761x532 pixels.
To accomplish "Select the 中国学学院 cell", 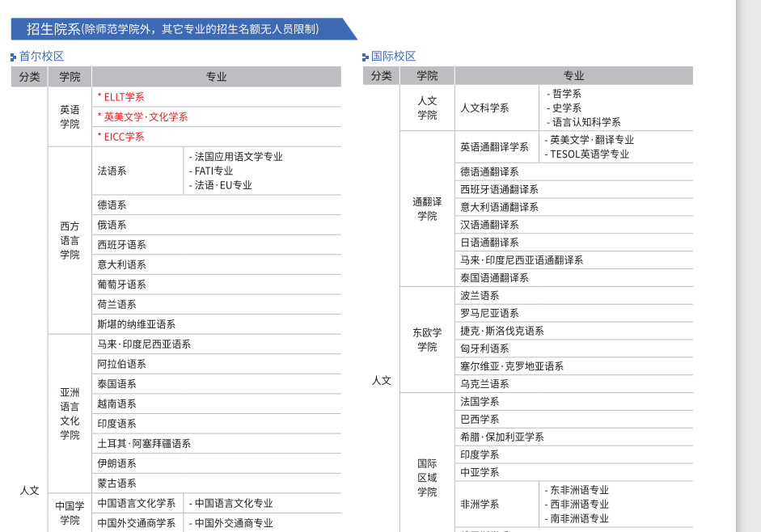I will click(70, 513).
